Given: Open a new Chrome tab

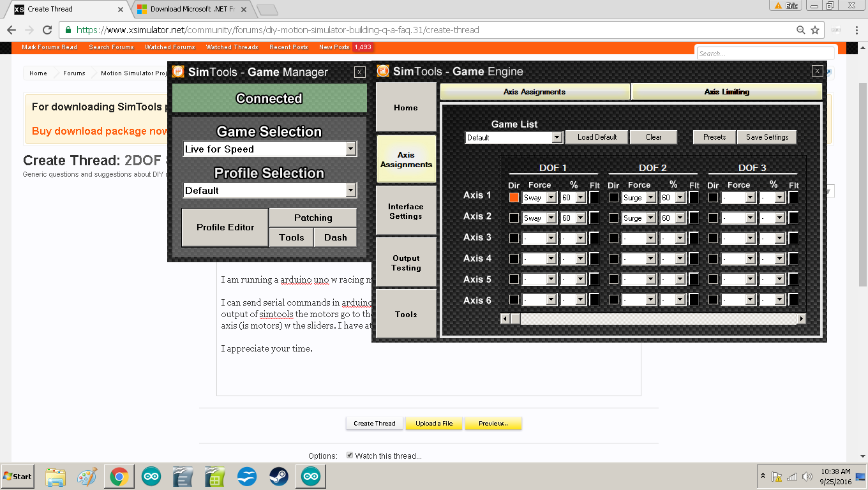Looking at the screenshot, I should 267,9.
